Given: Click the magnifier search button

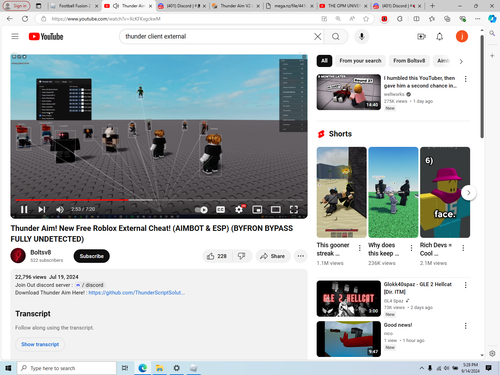Looking at the screenshot, I should point(336,36).
